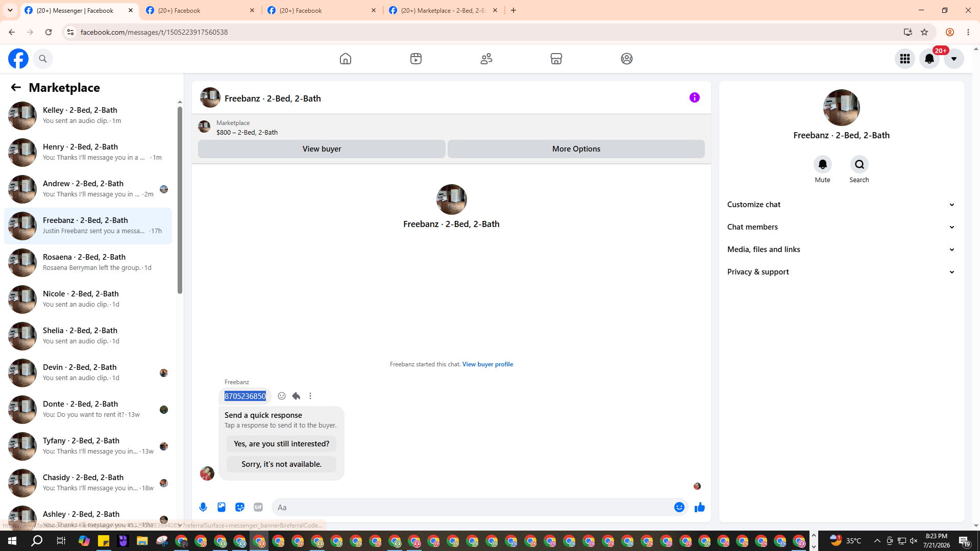Click the View buyer button
Image resolution: width=980 pixels, height=551 pixels.
322,149
